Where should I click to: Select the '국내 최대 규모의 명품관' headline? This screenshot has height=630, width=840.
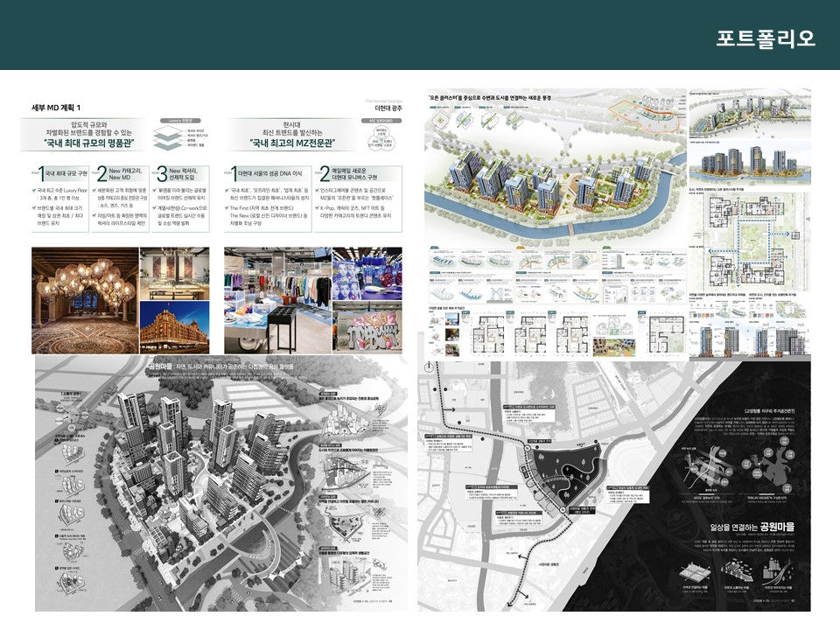[89, 143]
